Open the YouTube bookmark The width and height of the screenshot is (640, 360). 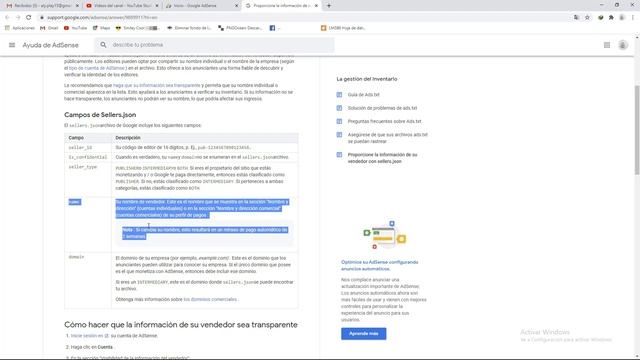point(76,28)
